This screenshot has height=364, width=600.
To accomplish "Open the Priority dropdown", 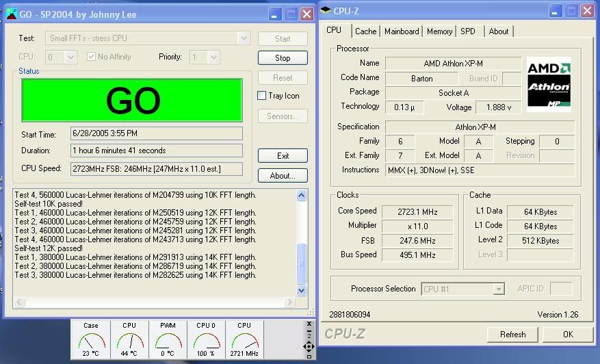I will 214,57.
